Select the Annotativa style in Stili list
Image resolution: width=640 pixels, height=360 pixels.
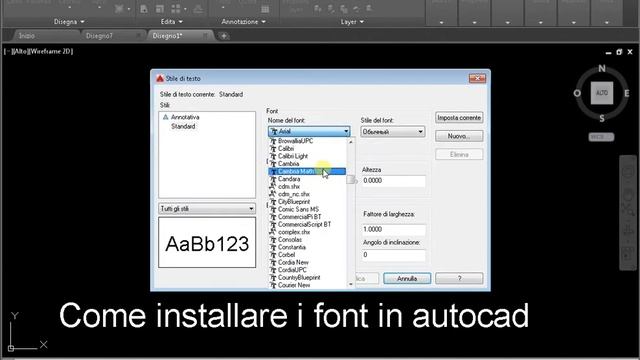pos(185,117)
